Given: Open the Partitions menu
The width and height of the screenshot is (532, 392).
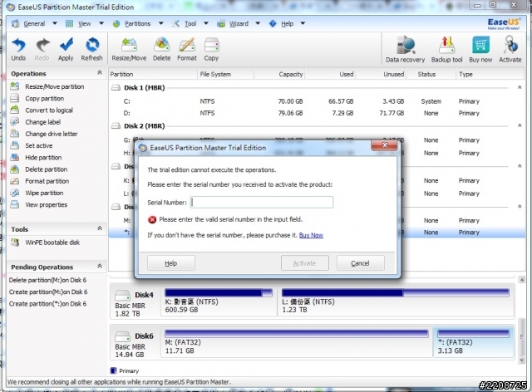Looking at the screenshot, I should (x=137, y=24).
